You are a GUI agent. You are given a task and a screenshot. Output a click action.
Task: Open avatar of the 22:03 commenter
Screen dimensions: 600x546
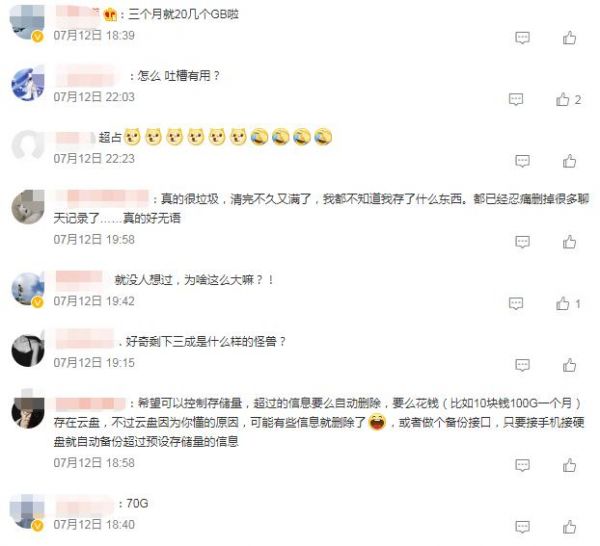28,84
